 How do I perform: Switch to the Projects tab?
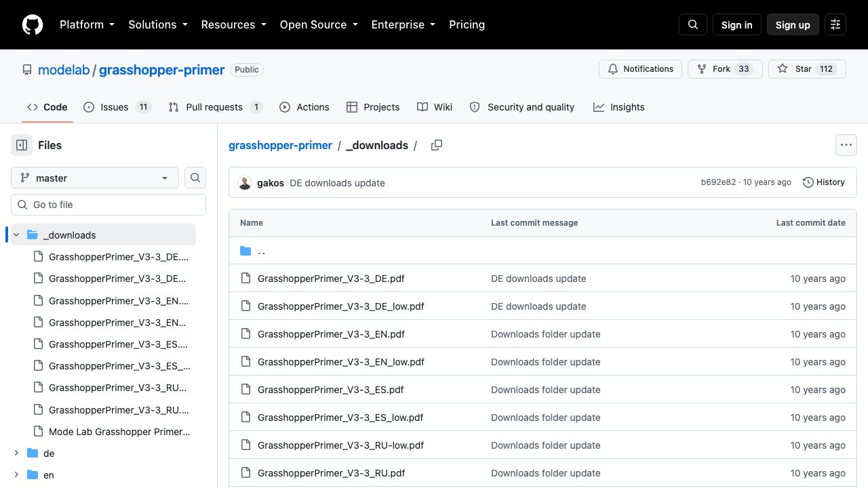tap(373, 107)
